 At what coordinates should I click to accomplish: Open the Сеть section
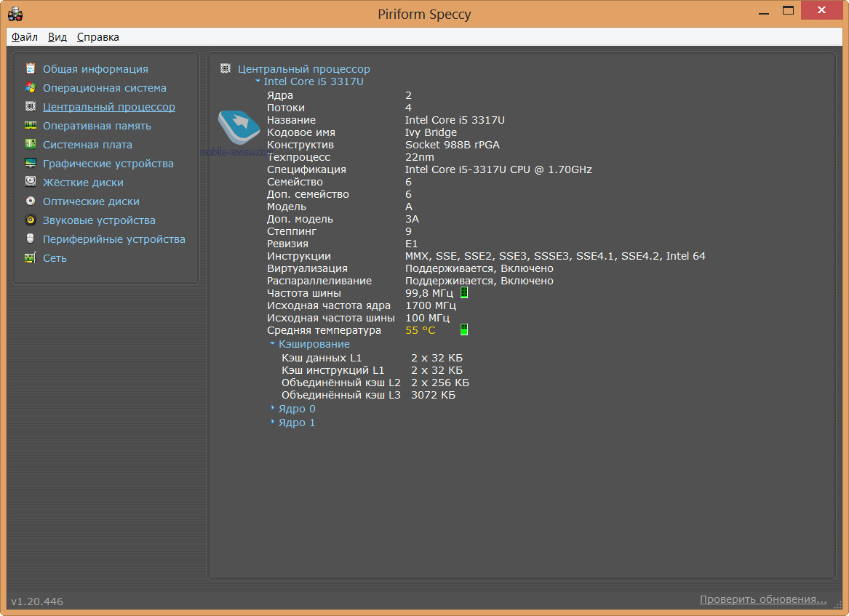pos(55,258)
